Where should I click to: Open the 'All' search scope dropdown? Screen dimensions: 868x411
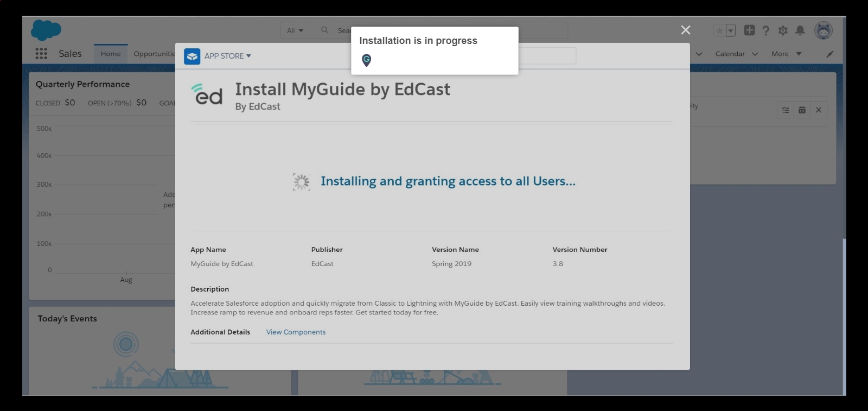(x=295, y=30)
